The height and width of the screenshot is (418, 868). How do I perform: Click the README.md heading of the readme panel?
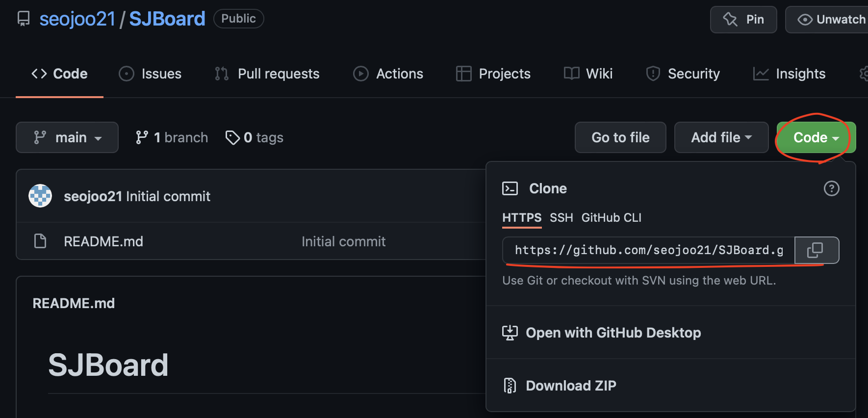pyautogui.click(x=74, y=303)
